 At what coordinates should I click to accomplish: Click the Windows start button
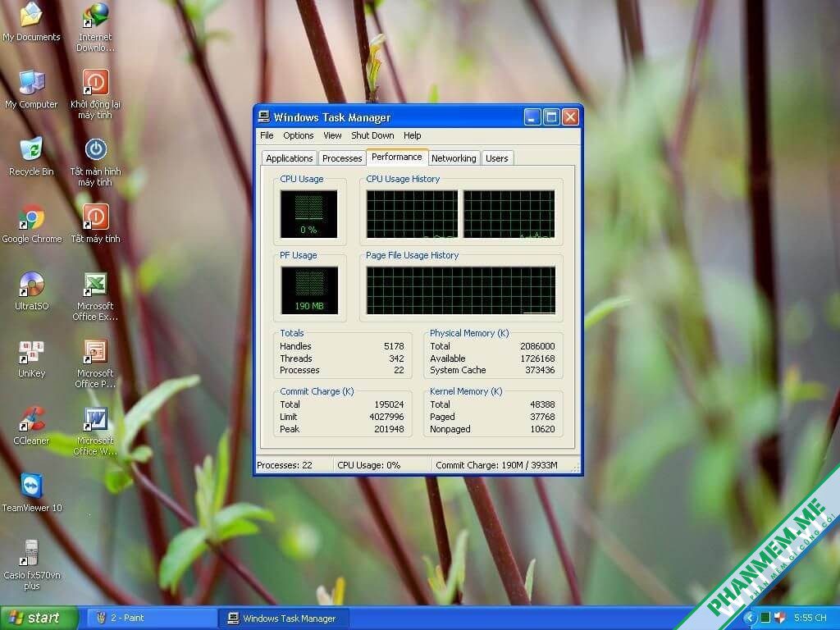(x=39, y=618)
